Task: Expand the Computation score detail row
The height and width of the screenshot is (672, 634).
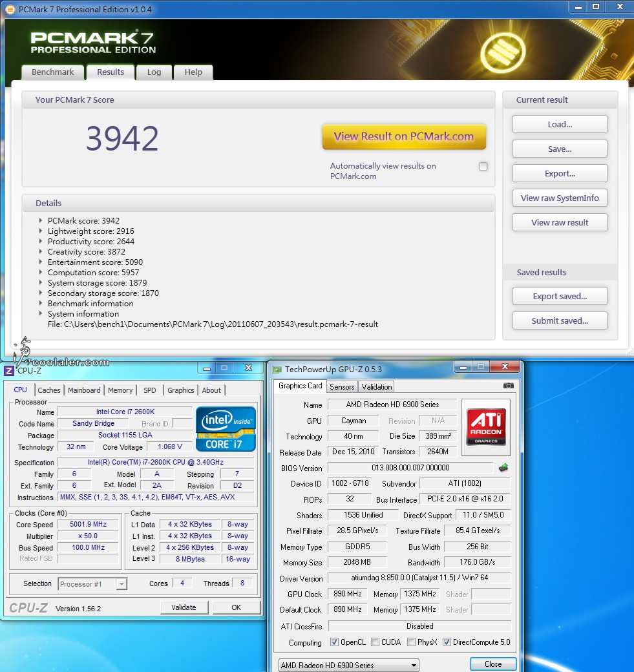Action: click(x=41, y=272)
